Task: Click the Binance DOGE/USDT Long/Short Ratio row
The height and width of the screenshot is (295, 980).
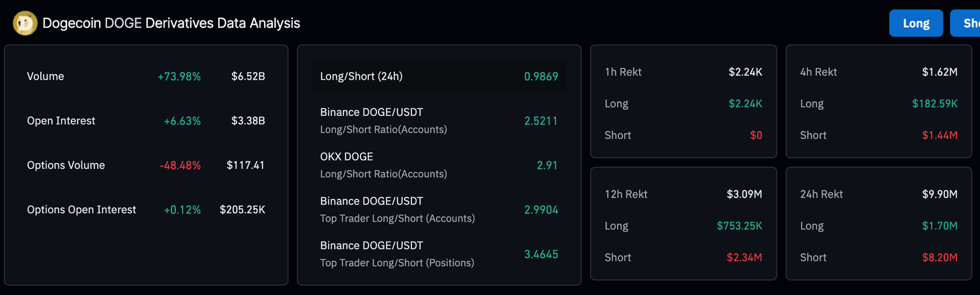Action: tap(438, 120)
